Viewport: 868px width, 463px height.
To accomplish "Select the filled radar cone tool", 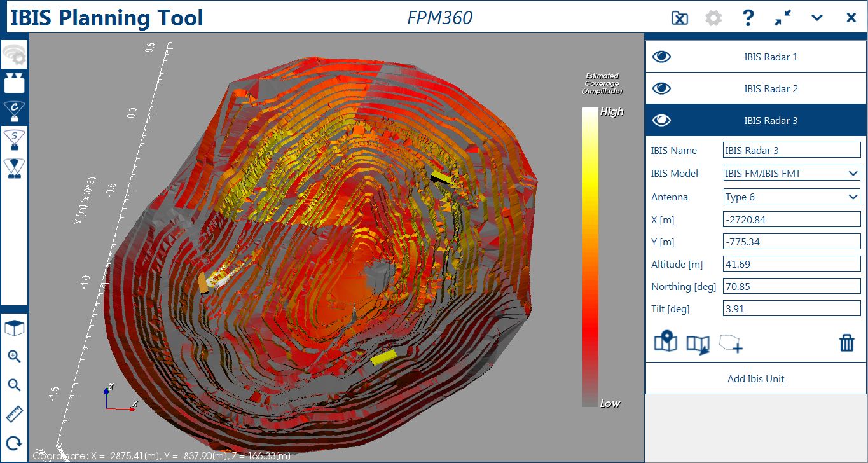I will click(x=14, y=168).
